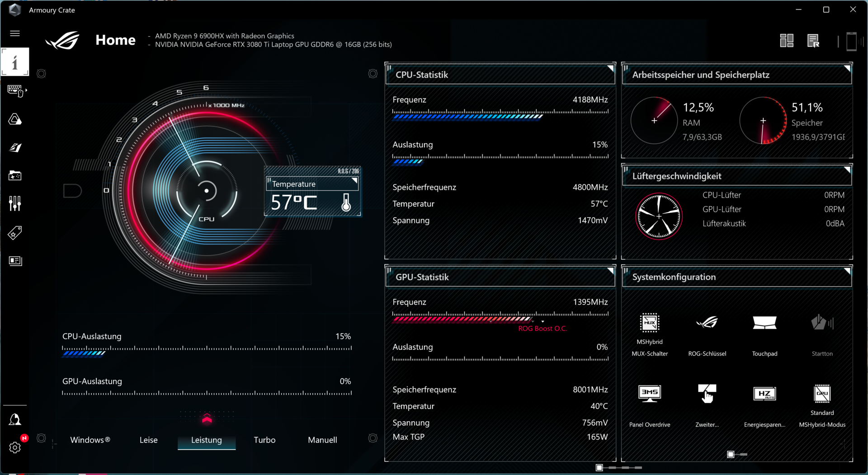Click the first page indicator below Systemkonfiguration

click(x=731, y=454)
